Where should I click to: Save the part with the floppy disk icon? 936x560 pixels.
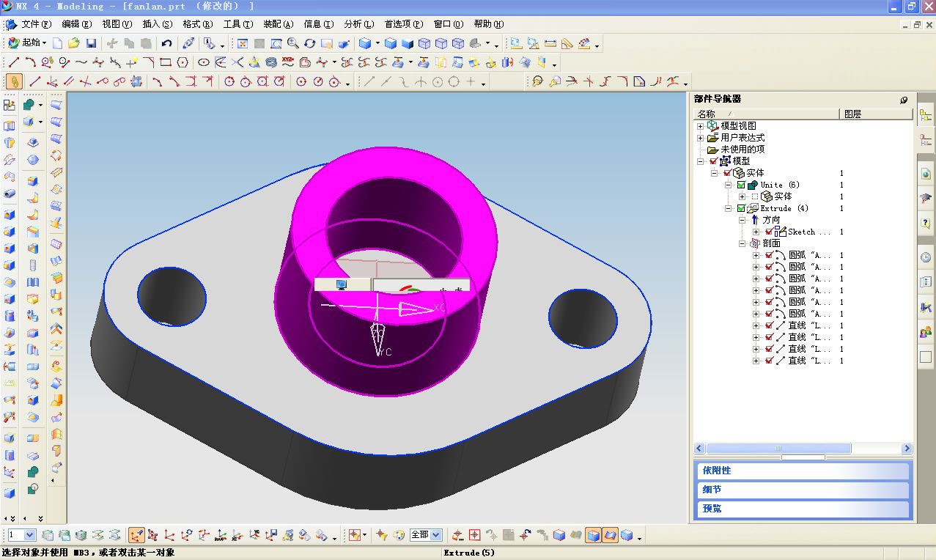pyautogui.click(x=91, y=44)
